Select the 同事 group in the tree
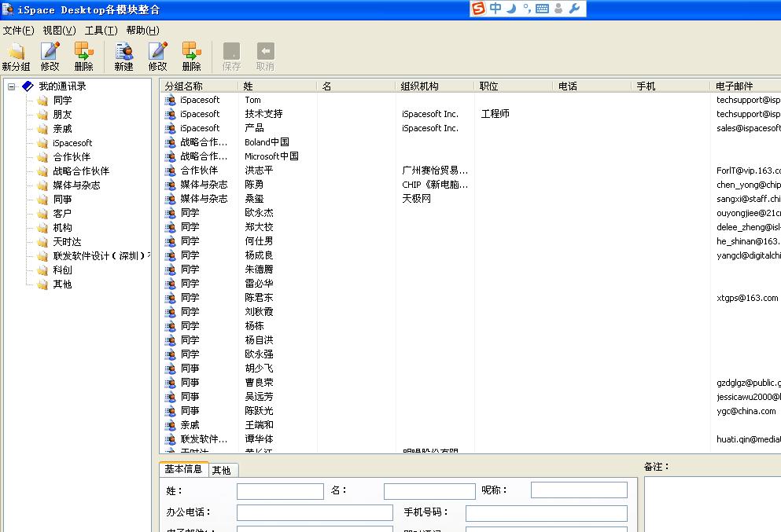Screen dimensions: 781x532 pos(63,200)
